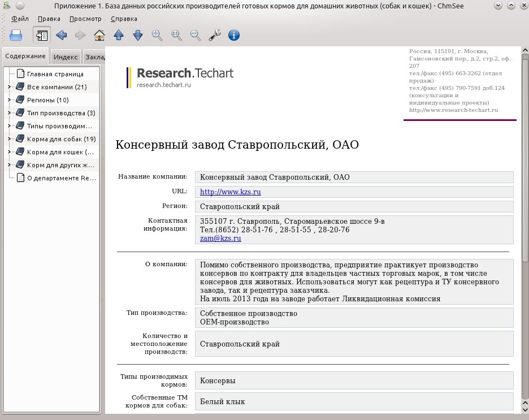Open the Справка menu
The image size is (529, 420).
pos(124,19)
